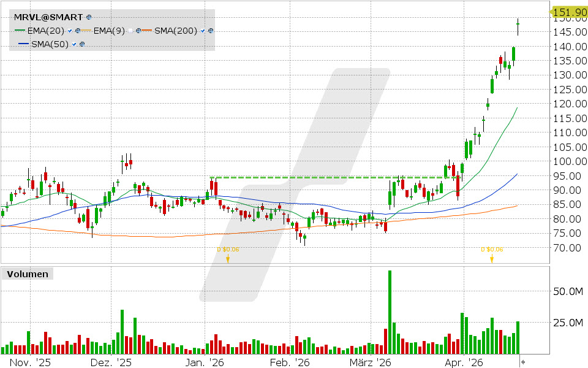Open the EMA(9) indicator settings gear
588x368 pixels.
[138, 30]
